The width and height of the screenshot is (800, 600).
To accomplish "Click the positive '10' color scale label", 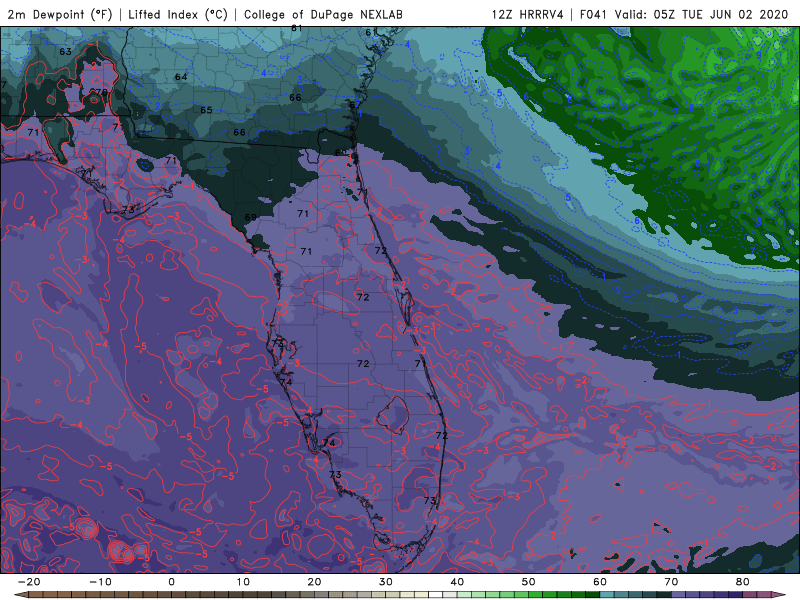I will click(x=243, y=582).
